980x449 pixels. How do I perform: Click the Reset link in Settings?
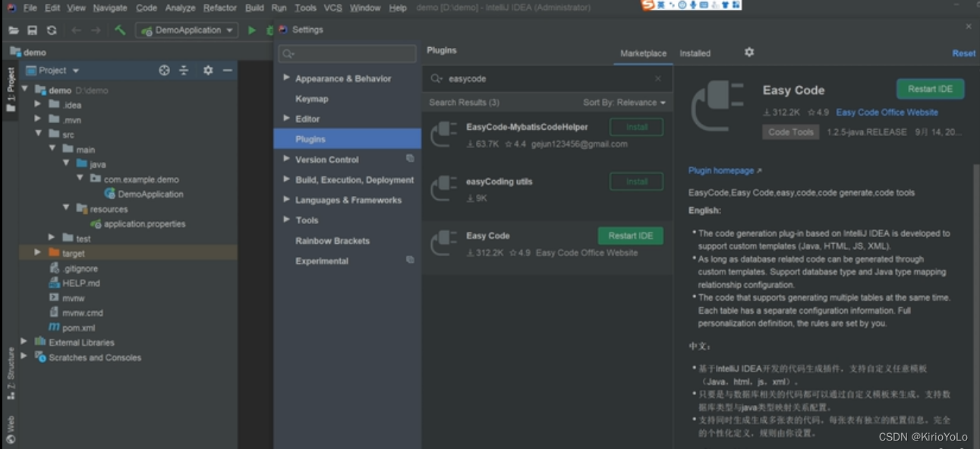click(963, 53)
